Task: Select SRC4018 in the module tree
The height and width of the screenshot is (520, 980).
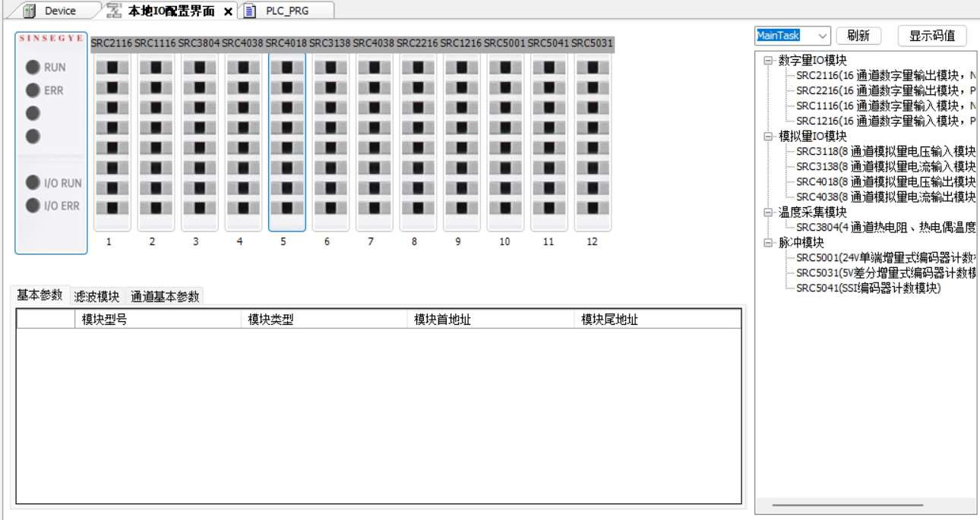Action: pyautogui.click(x=886, y=181)
